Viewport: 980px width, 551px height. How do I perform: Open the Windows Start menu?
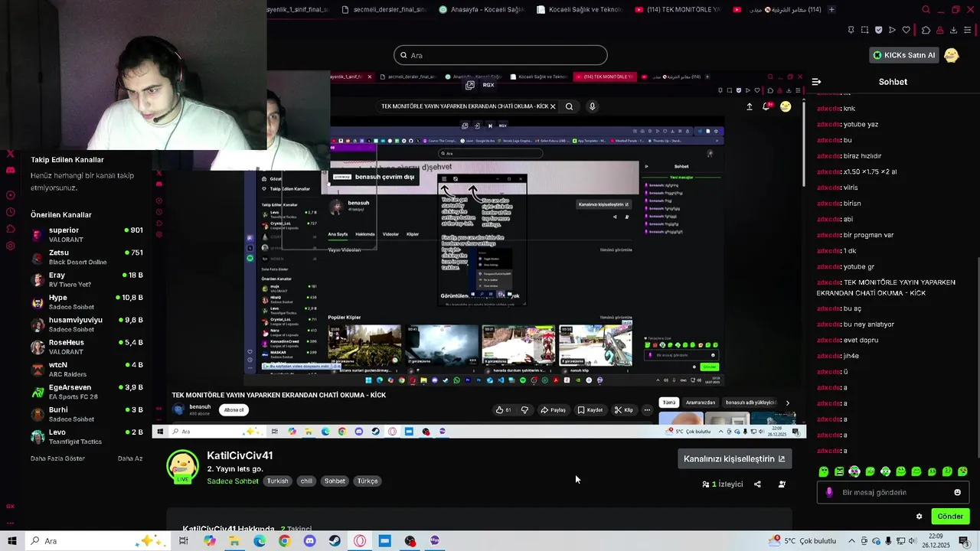pyautogui.click(x=11, y=541)
